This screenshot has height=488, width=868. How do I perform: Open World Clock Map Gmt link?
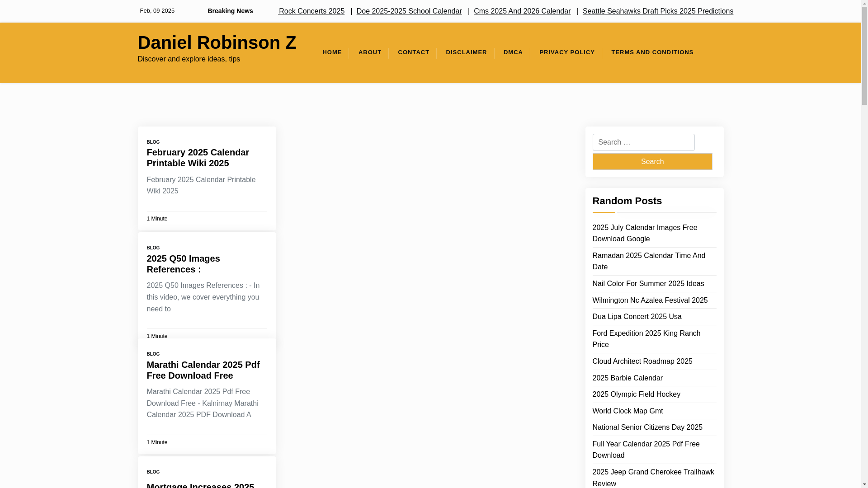[627, 411]
